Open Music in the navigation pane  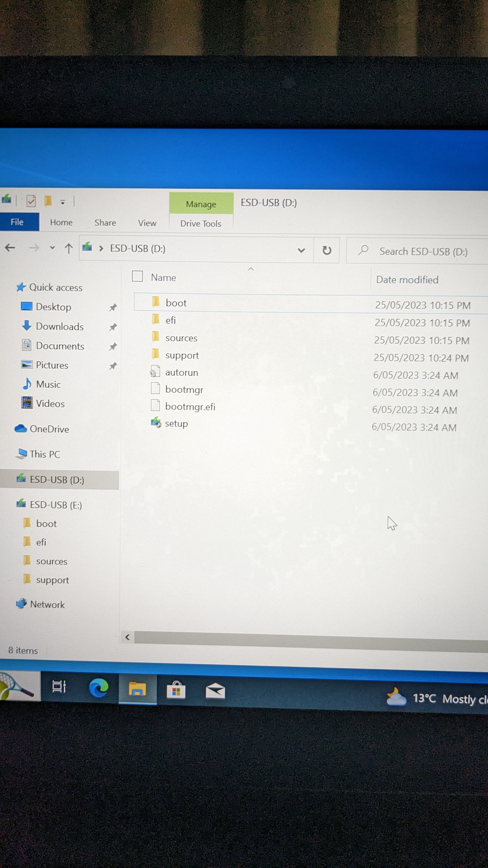48,384
